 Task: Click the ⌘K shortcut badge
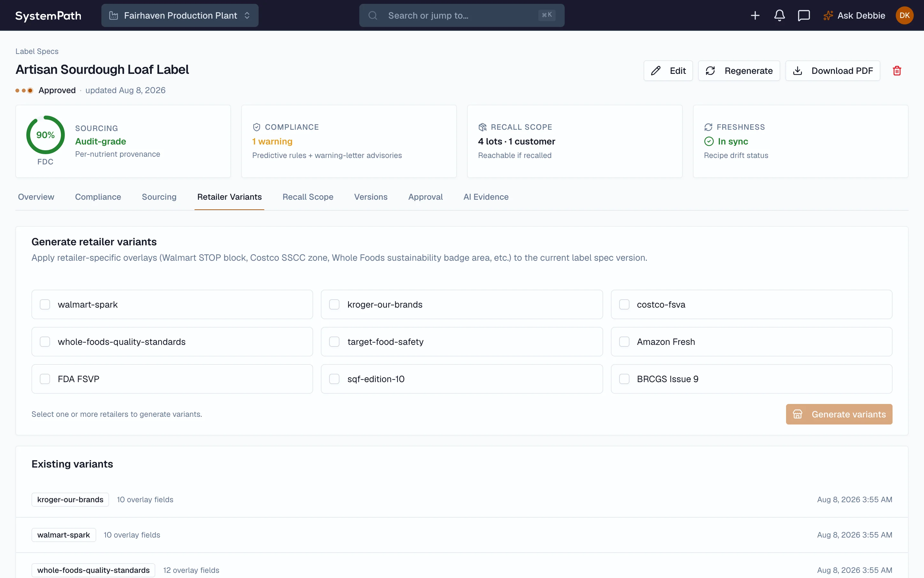pyautogui.click(x=547, y=15)
